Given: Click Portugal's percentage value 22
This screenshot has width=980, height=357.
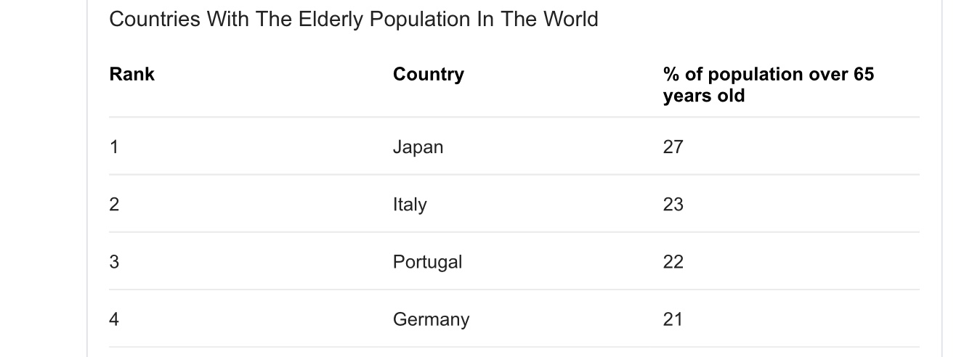Looking at the screenshot, I should pos(673,262).
